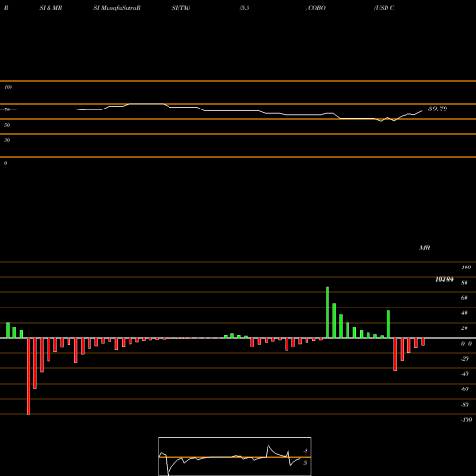
Task: Click the 103.89 value in MR panel
Action: click(445, 279)
